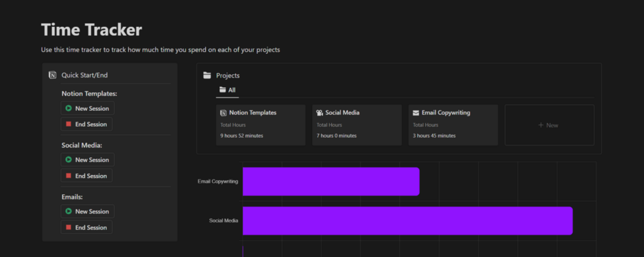Click the envelope icon on Email Copywriting card
Image resolution: width=644 pixels, height=257 pixels.
coord(416,113)
